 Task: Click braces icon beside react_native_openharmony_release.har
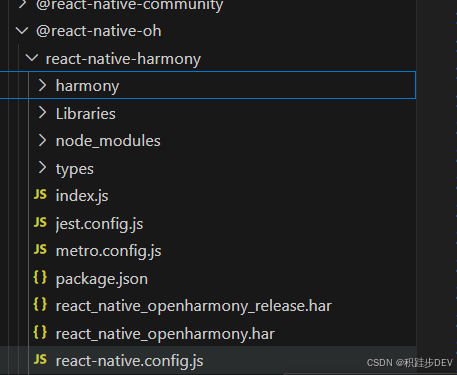[x=40, y=305]
